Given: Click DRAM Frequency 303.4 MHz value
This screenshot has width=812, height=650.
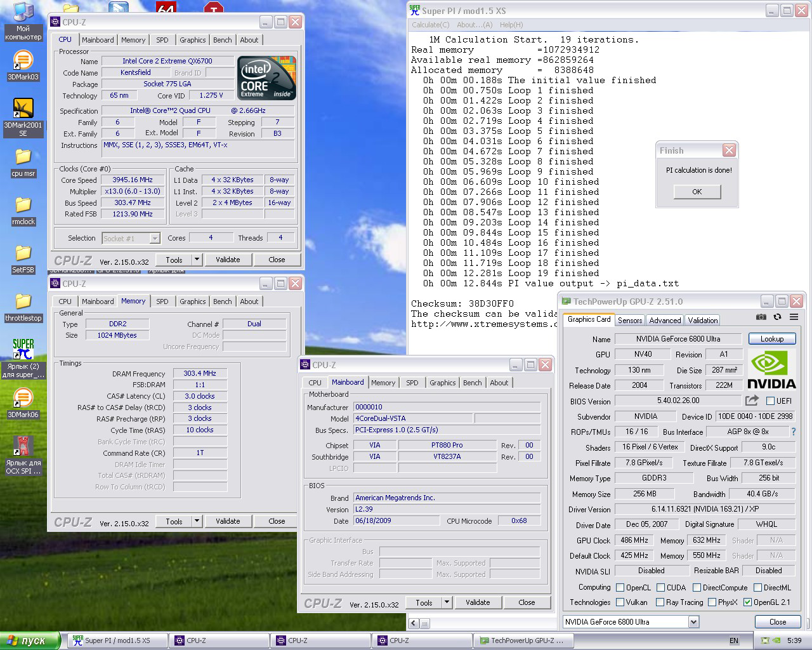Looking at the screenshot, I should pyautogui.click(x=200, y=373).
